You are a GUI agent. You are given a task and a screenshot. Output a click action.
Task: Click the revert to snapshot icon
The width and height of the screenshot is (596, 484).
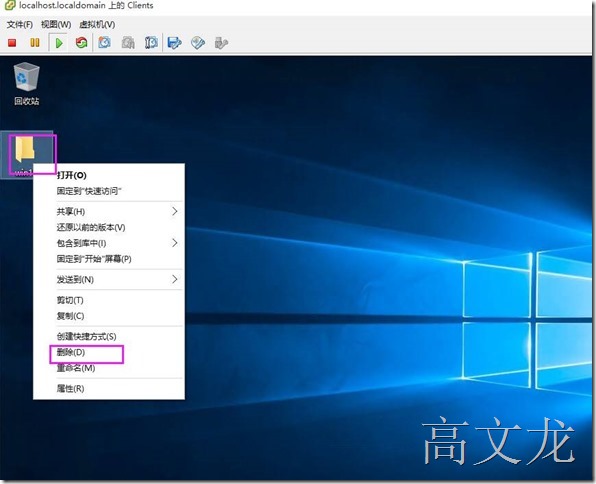(x=128, y=43)
